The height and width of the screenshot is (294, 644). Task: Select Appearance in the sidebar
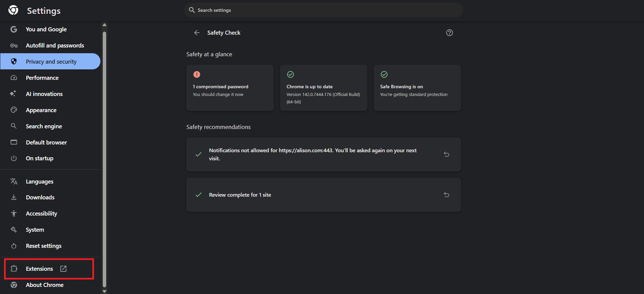pos(41,110)
